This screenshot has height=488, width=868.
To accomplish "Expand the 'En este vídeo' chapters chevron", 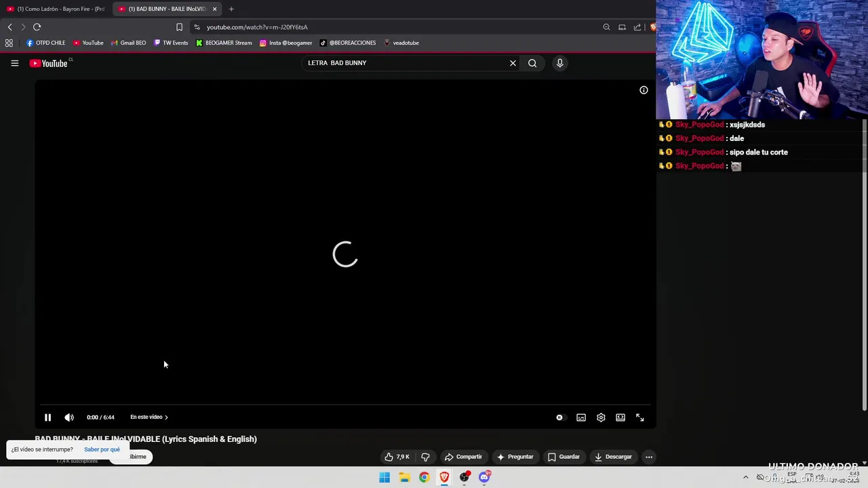I will click(166, 418).
